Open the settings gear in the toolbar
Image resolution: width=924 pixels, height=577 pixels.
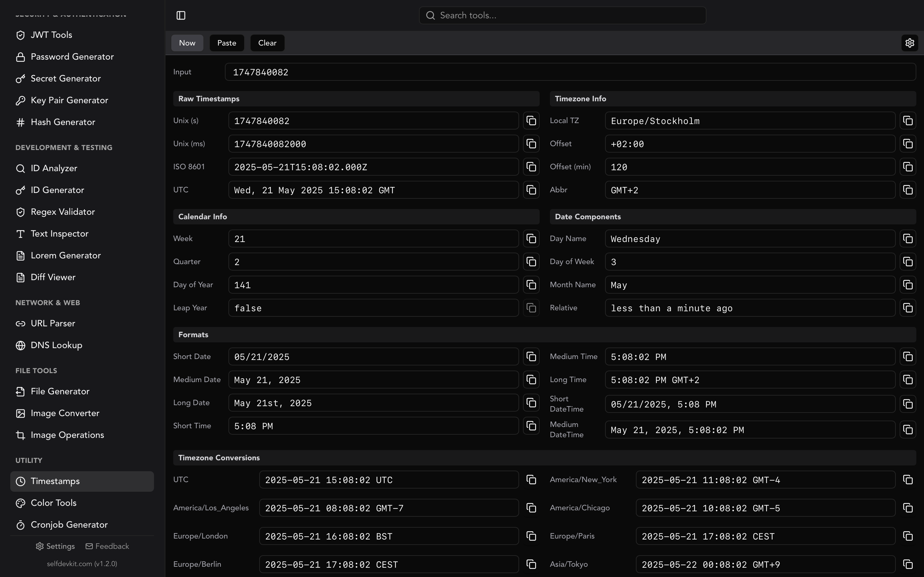point(910,43)
